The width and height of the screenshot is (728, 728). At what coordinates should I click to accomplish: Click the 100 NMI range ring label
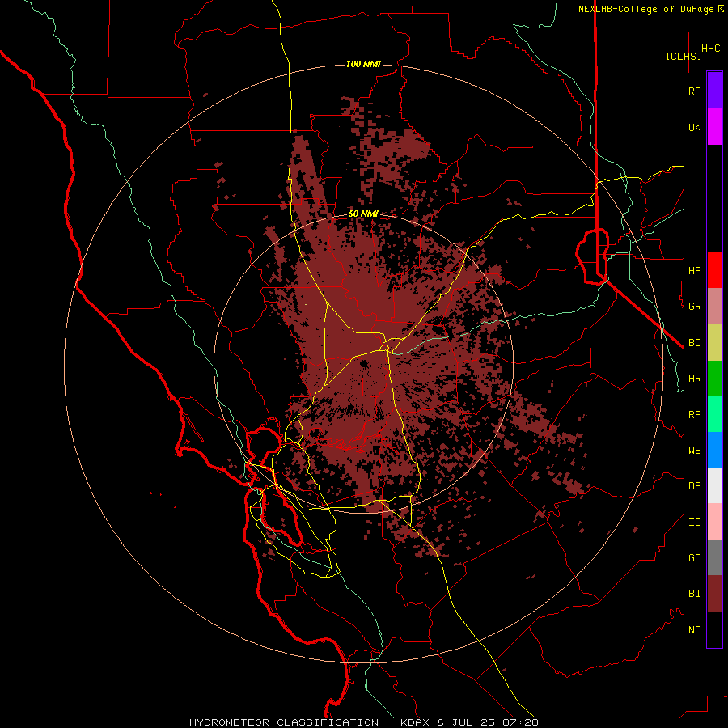pos(363,64)
